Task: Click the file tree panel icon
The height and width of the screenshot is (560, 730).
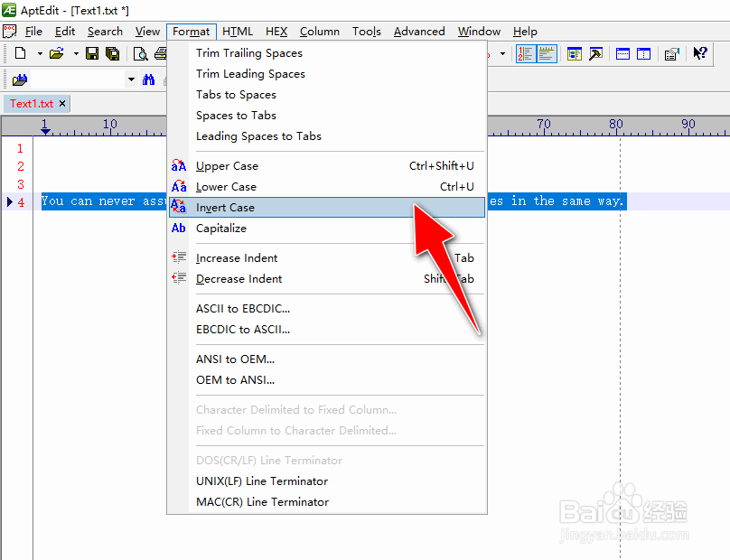Action: 575,53
